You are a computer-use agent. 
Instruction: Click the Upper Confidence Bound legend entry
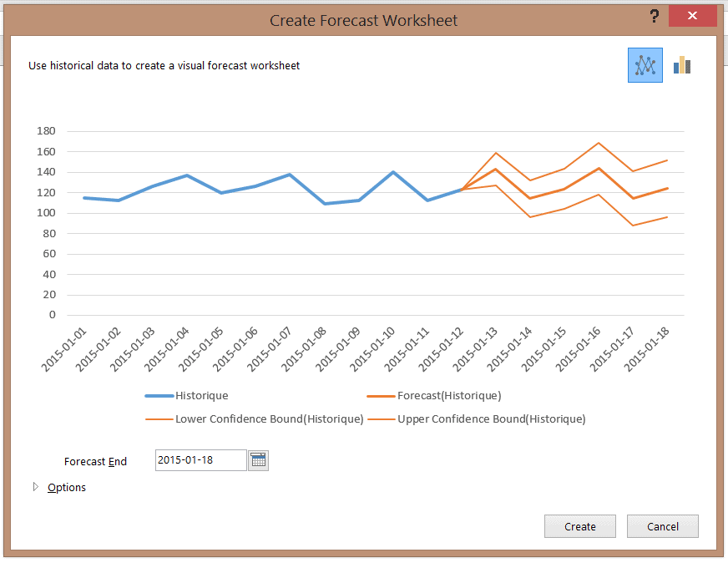pyautogui.click(x=491, y=418)
